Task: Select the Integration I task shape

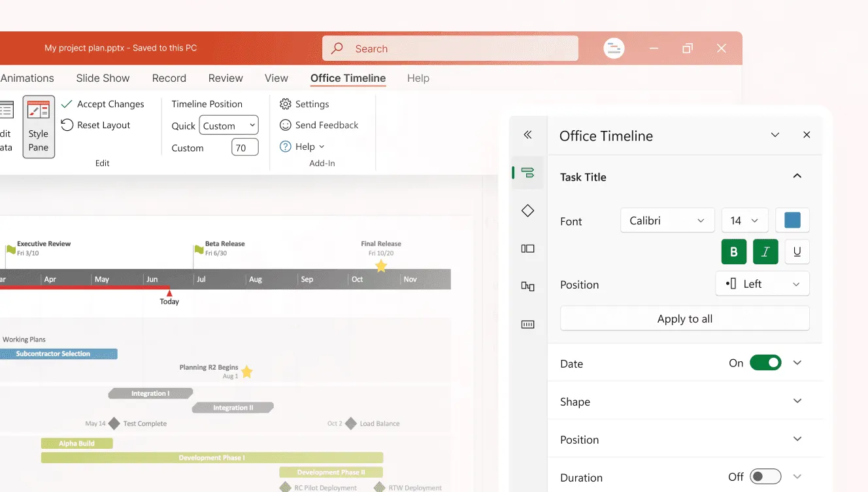Action: 150,393
